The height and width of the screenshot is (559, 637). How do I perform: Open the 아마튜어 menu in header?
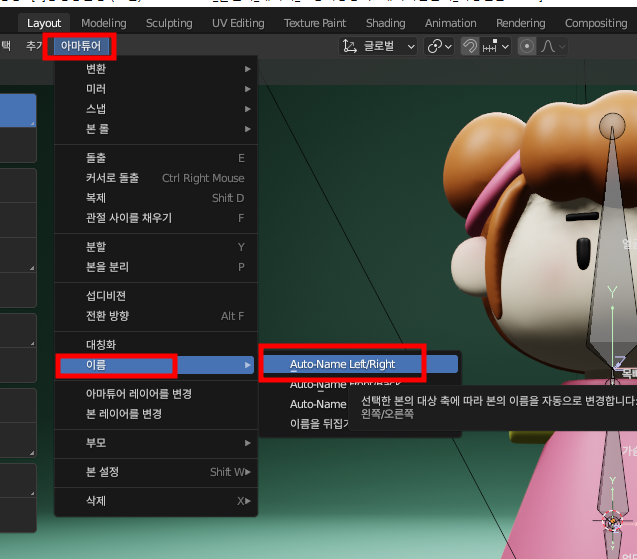coord(81,46)
